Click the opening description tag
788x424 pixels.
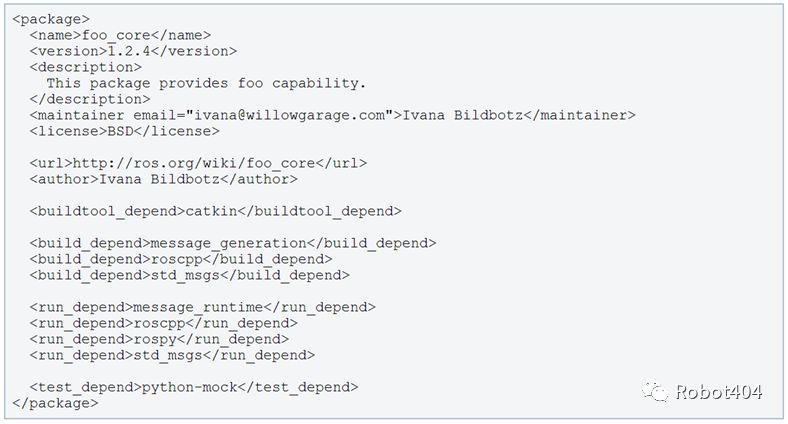pos(85,67)
